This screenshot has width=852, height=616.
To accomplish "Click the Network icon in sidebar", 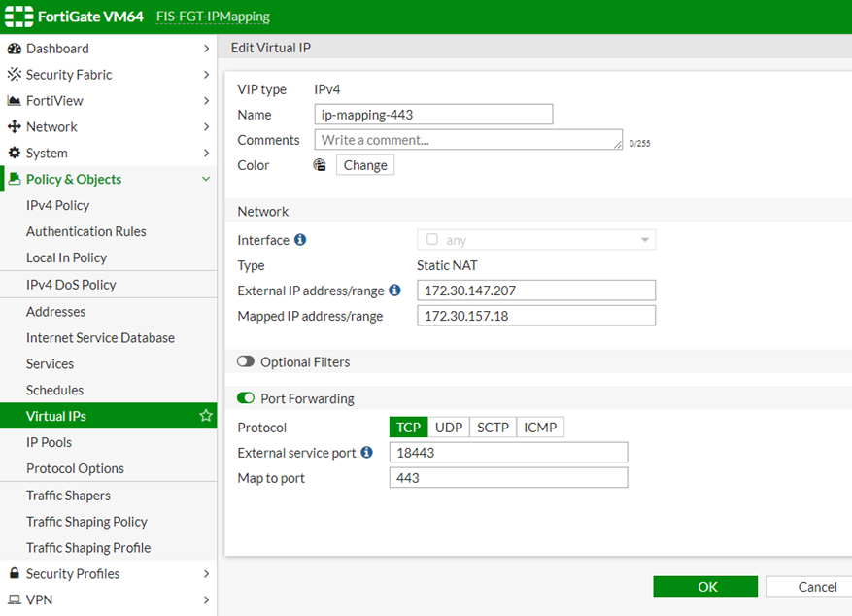I will [x=15, y=127].
